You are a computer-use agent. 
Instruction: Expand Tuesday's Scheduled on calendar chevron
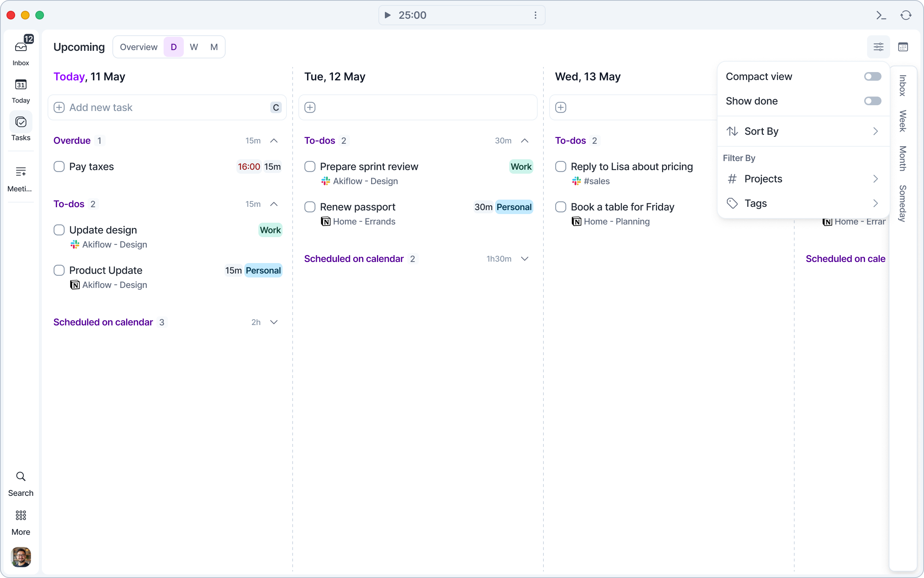click(524, 259)
